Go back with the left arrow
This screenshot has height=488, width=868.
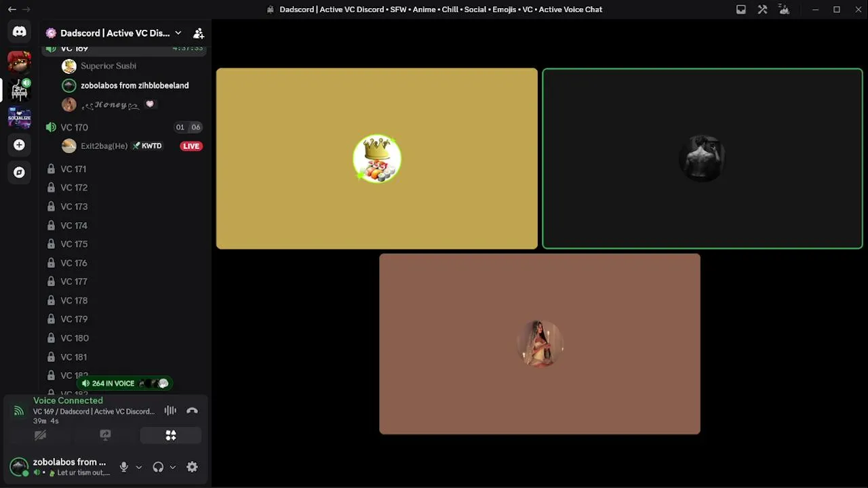coord(12,9)
